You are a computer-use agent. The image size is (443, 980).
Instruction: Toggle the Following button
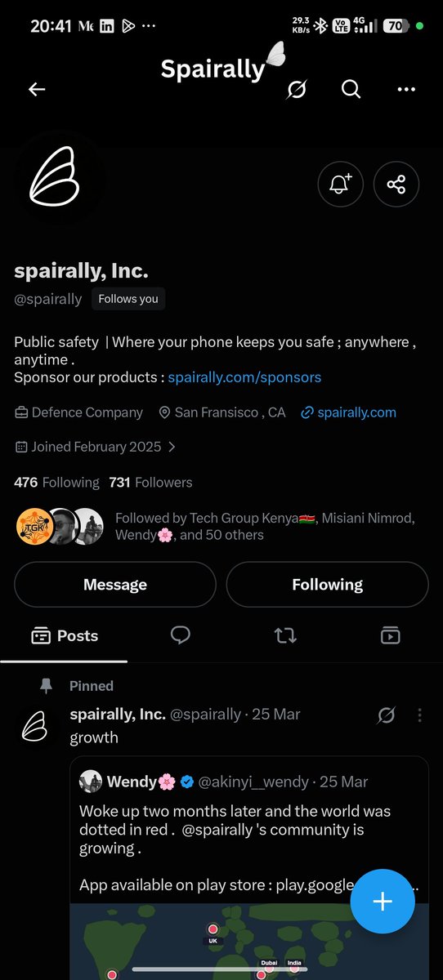(328, 585)
